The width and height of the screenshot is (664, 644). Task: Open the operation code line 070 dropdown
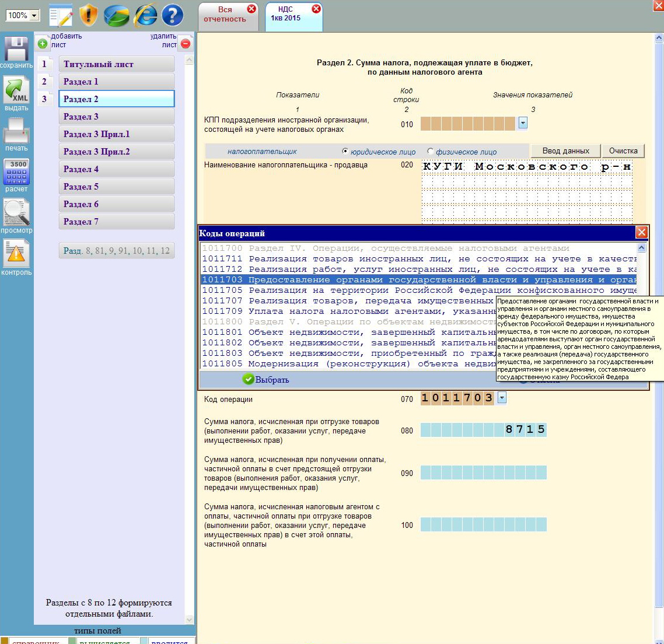(502, 398)
